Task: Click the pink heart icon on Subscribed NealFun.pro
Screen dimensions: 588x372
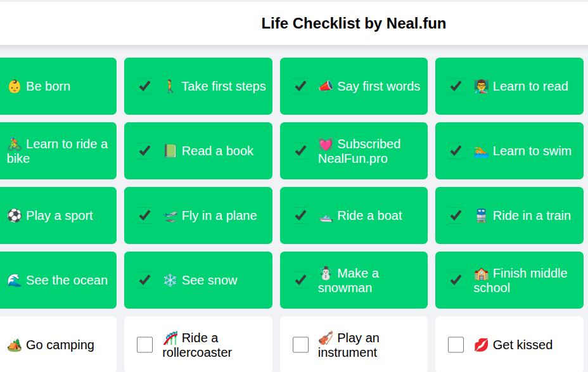Action: point(326,144)
